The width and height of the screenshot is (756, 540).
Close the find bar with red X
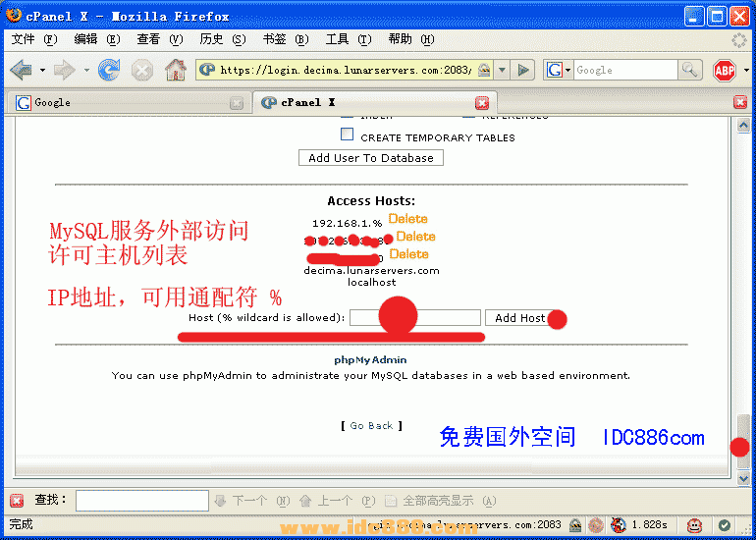(17, 501)
